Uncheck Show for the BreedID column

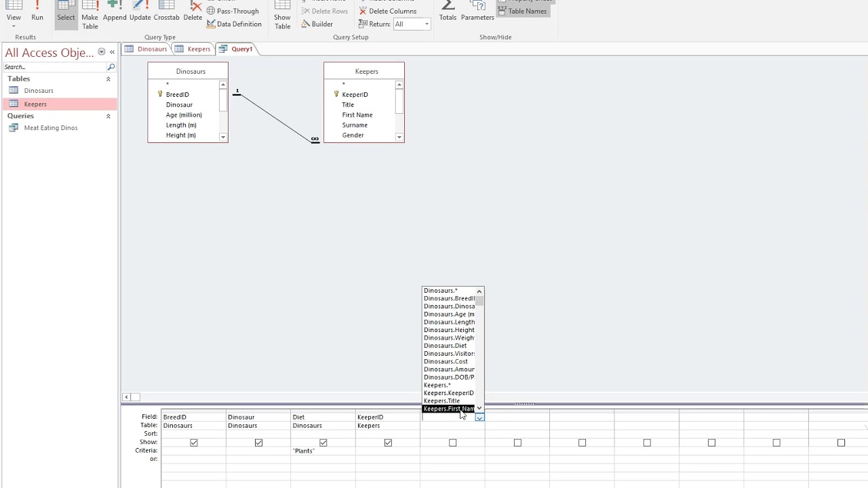(x=194, y=443)
